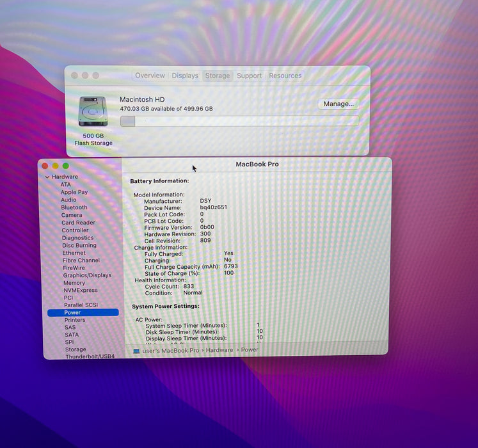Open Controller hardware info
The height and width of the screenshot is (448, 478).
click(75, 230)
